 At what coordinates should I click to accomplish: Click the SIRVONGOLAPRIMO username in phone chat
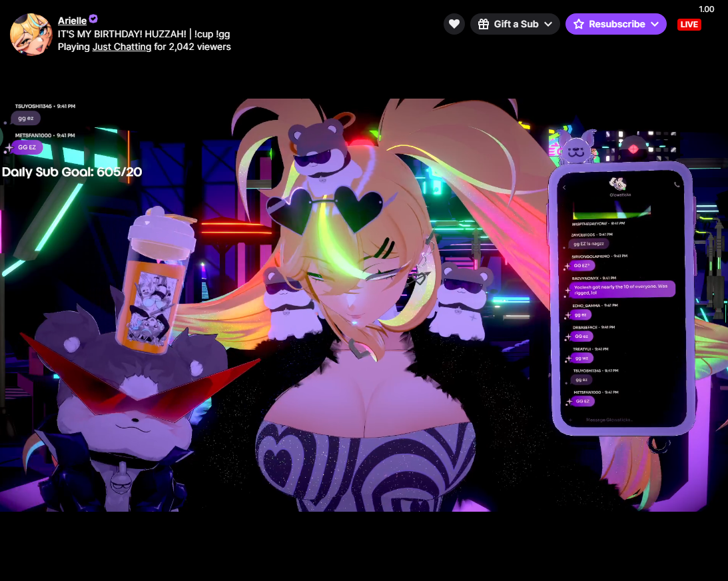coord(591,257)
